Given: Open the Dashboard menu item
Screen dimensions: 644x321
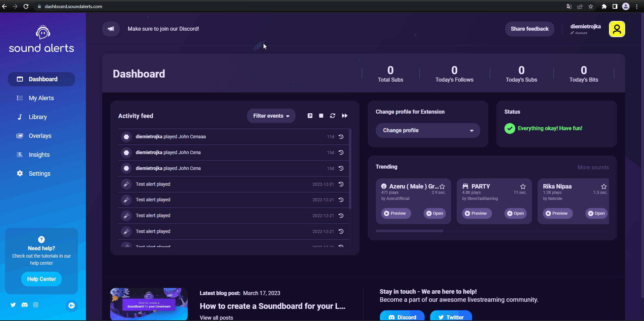Looking at the screenshot, I should pyautogui.click(x=41, y=79).
